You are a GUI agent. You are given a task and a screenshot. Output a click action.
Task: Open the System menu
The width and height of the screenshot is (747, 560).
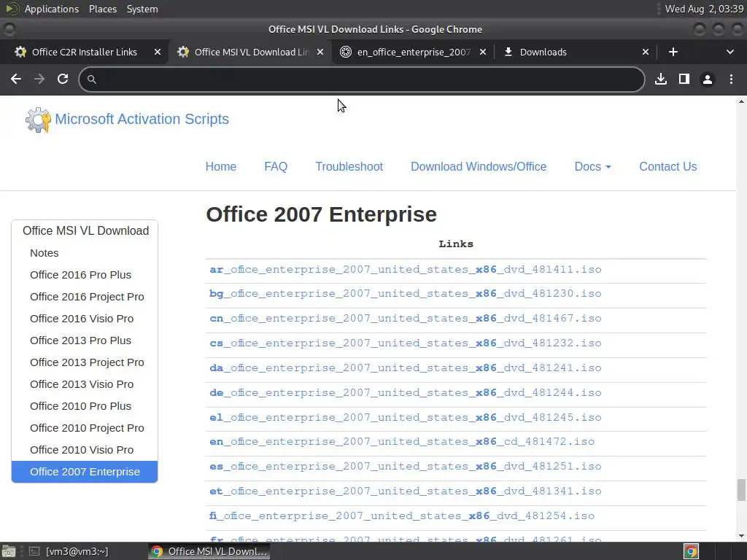tap(142, 9)
